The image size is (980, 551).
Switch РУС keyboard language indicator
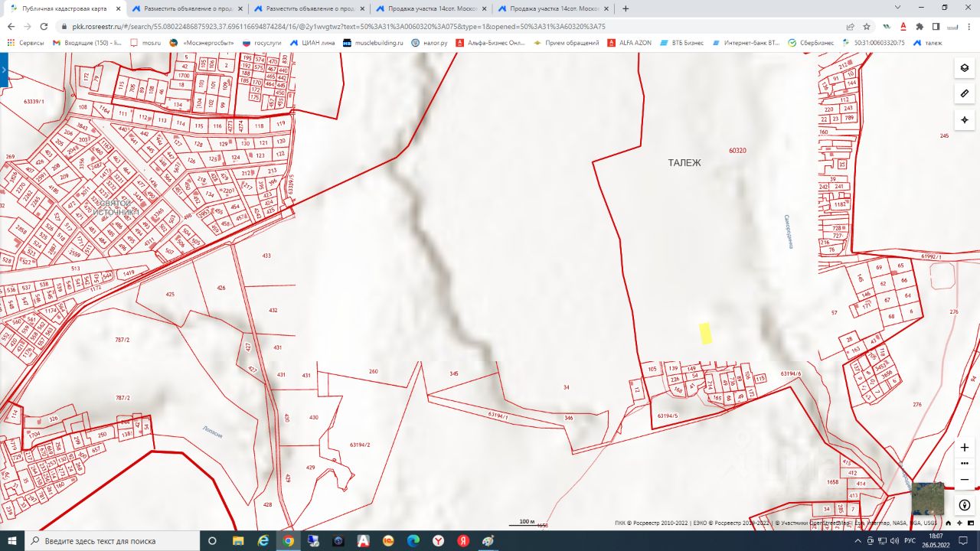(911, 540)
